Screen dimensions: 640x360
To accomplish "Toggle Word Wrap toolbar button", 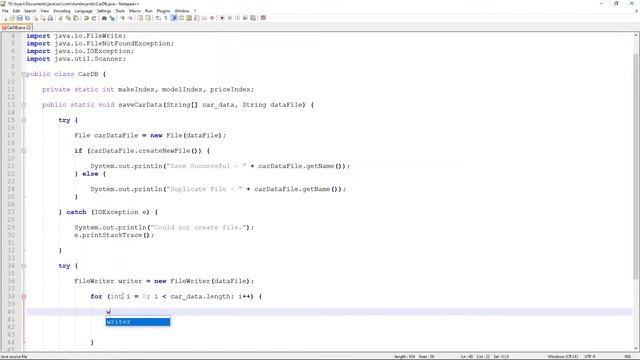I will pos(158,18).
